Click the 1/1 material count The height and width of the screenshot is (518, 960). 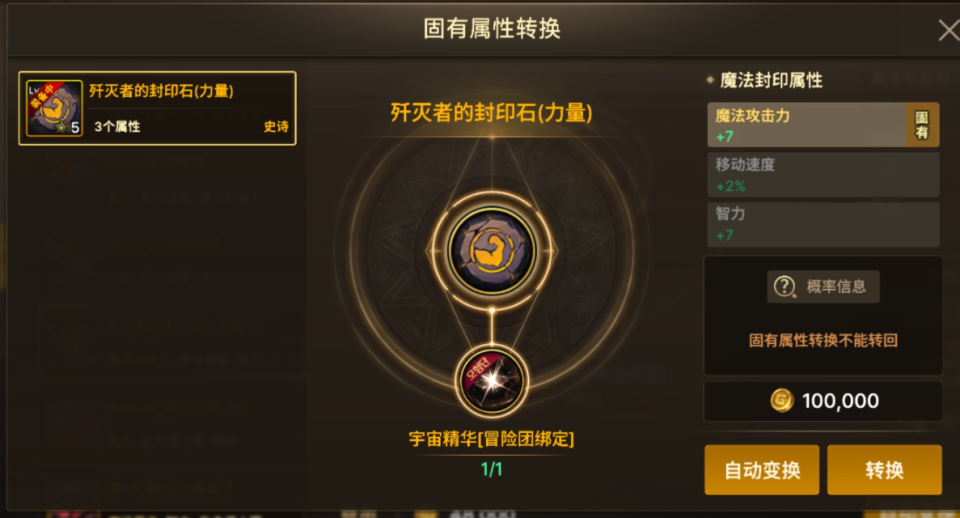(x=492, y=470)
